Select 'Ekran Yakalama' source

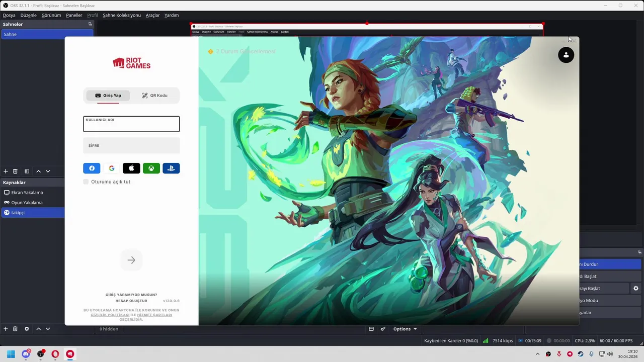[x=33, y=193]
